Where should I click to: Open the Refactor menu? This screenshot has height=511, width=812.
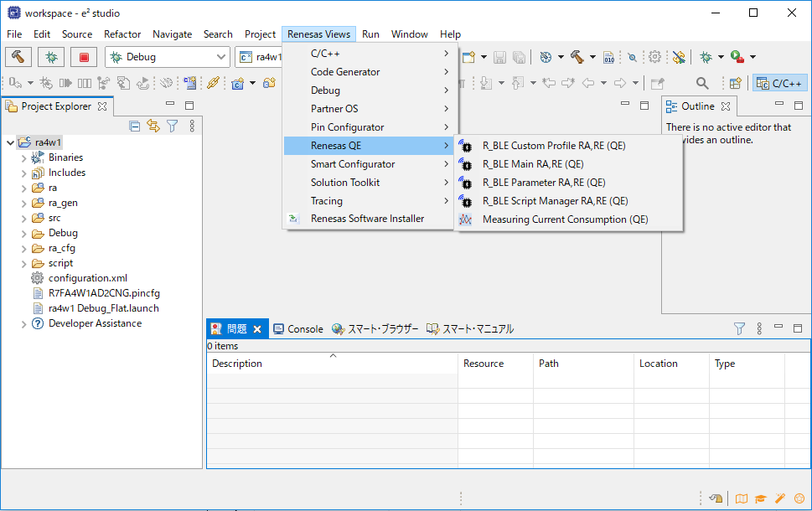[122, 34]
